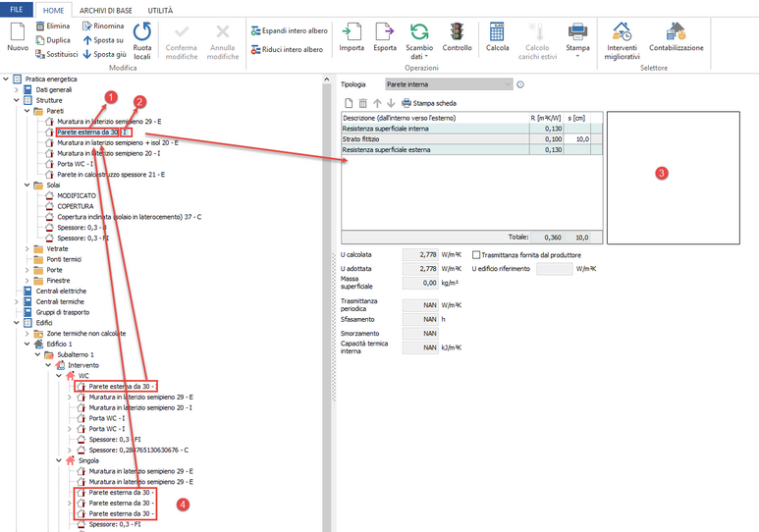Click the Importa icon
This screenshot has width=759, height=532.
[352, 32]
